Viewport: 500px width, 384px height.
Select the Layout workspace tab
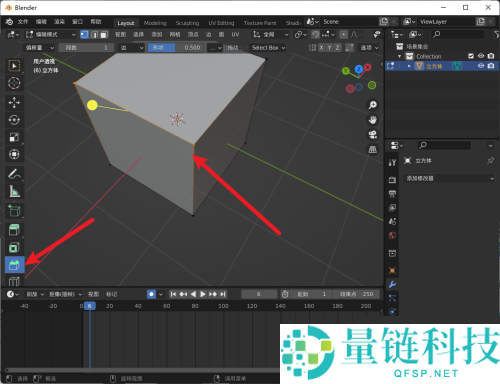pyautogui.click(x=126, y=23)
